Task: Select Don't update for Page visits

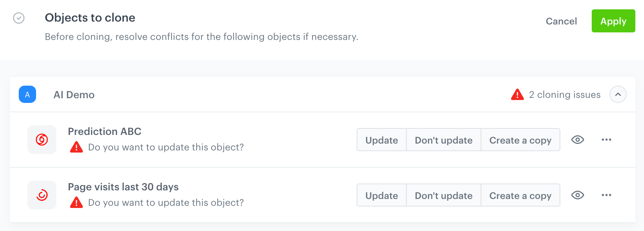Action: coord(444,195)
